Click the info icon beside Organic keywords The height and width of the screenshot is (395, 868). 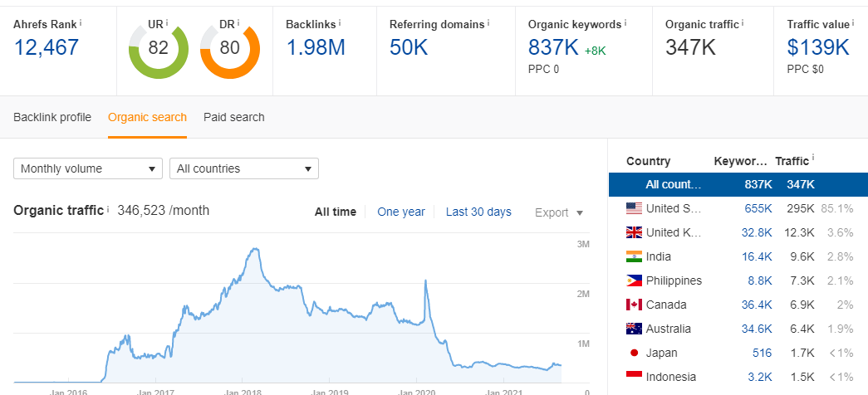click(625, 22)
